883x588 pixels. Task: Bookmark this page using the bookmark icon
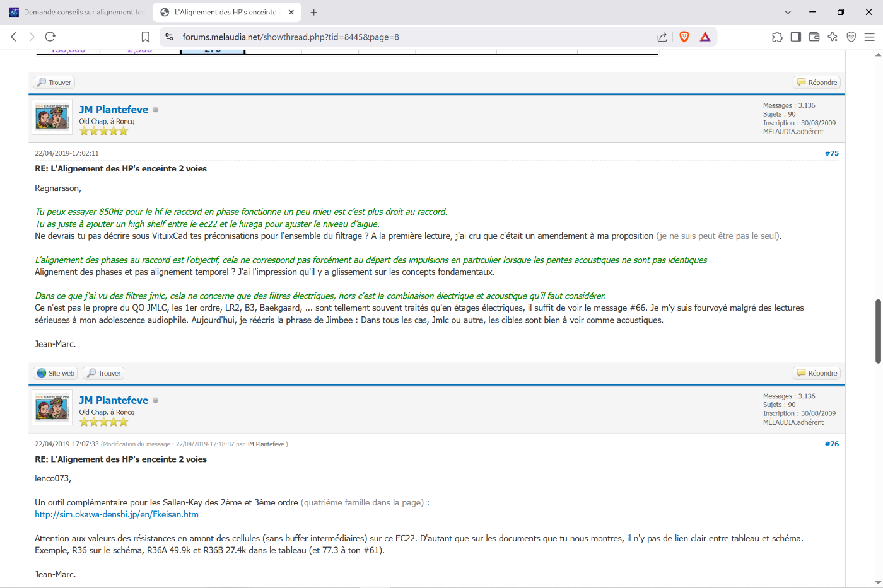(x=146, y=37)
